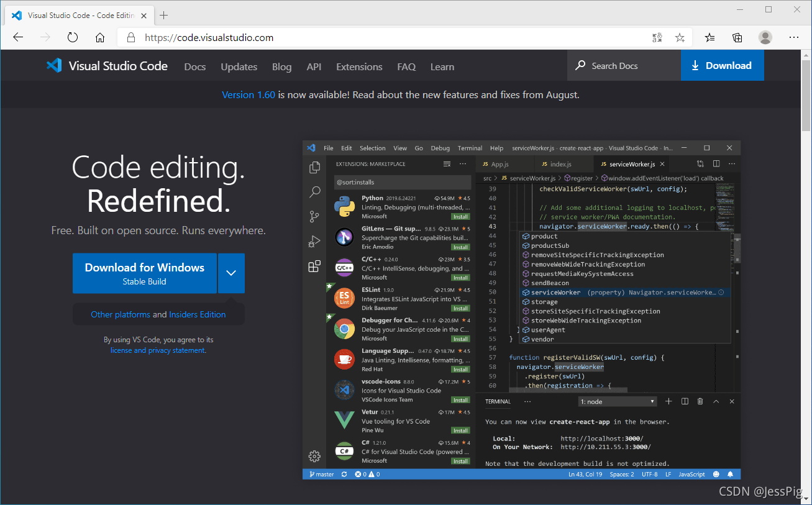Click Search magnifier in hero screenshot activity bar
Image resolution: width=812 pixels, height=505 pixels.
pos(314,192)
